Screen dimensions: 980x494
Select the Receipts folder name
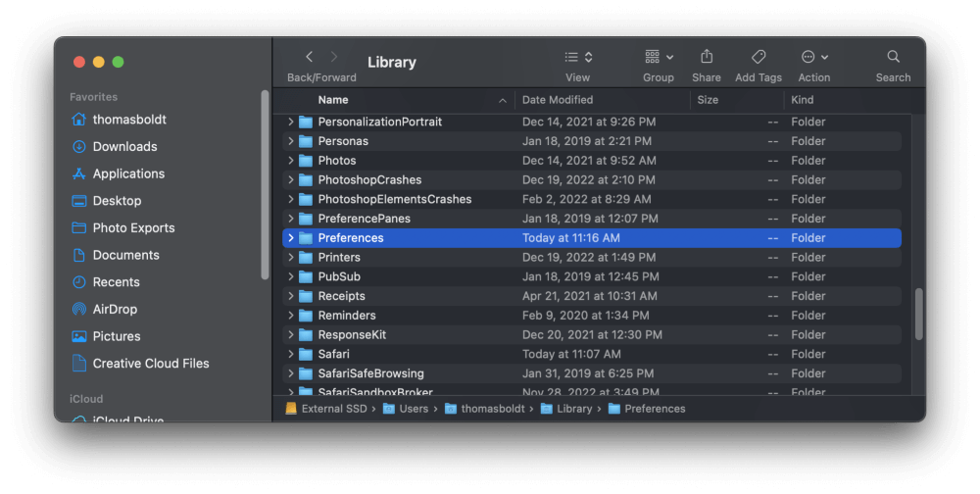click(341, 296)
